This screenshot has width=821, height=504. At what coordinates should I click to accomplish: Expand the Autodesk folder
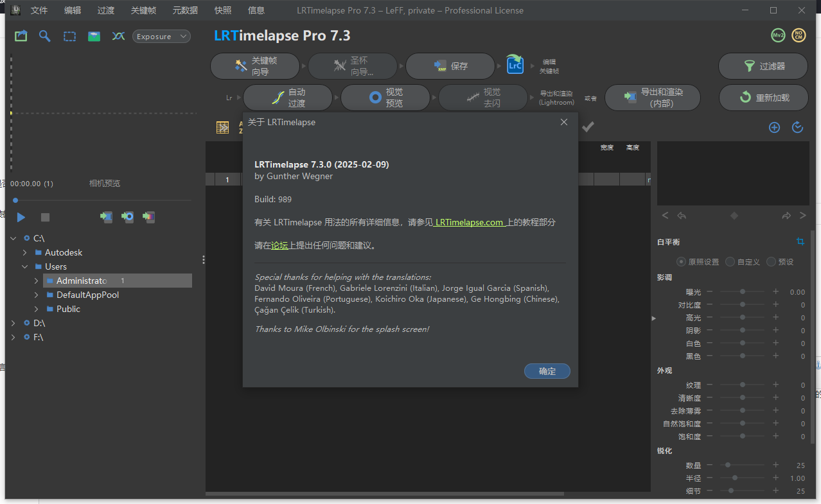[24, 252]
